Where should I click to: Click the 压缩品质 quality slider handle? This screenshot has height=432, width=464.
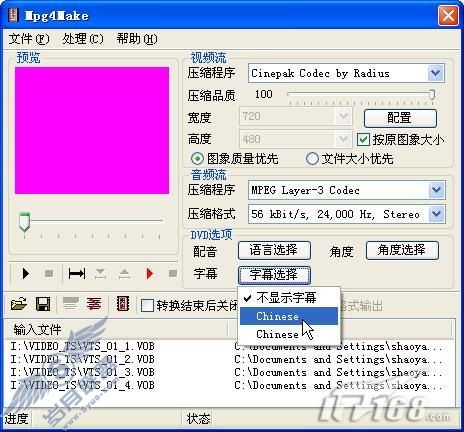pyautogui.click(x=432, y=95)
